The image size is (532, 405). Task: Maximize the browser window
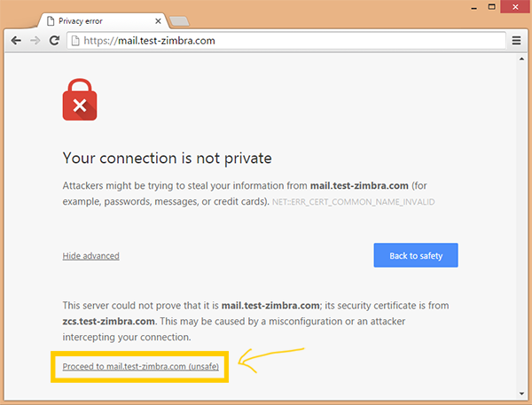[491, 7]
